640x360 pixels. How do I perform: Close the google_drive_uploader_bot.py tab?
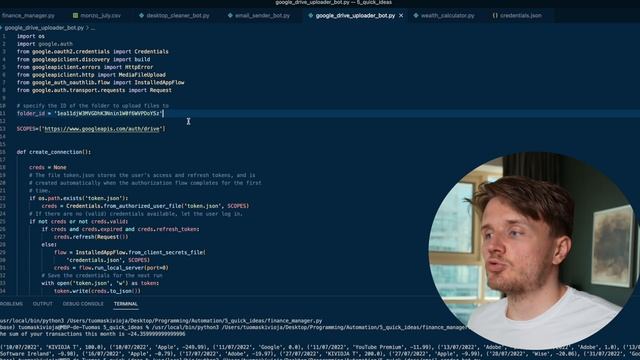tap(401, 16)
